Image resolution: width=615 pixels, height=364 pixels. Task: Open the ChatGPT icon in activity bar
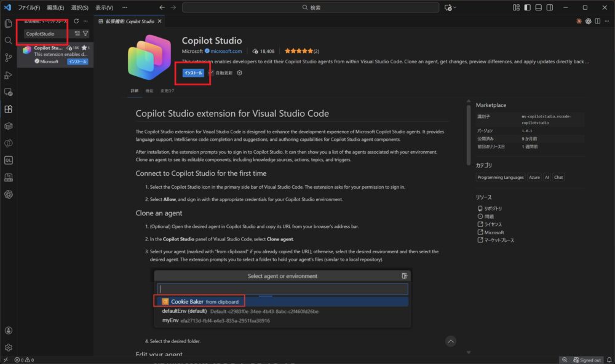(x=9, y=194)
